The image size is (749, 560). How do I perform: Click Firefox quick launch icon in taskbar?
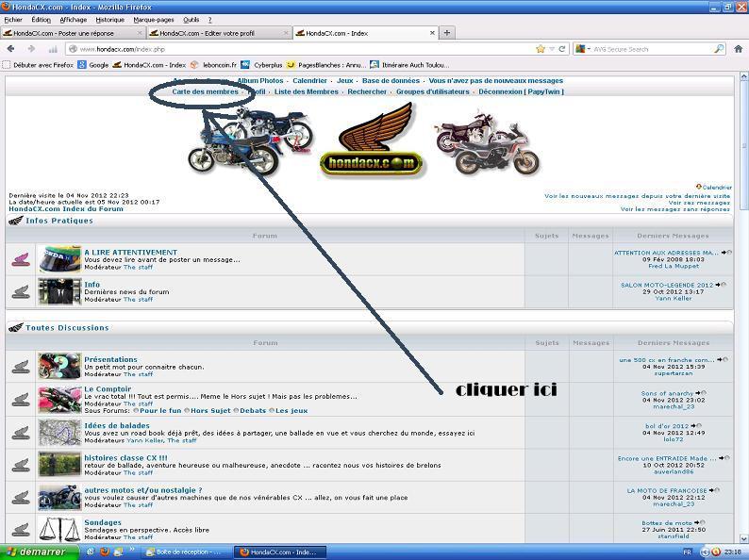104,552
